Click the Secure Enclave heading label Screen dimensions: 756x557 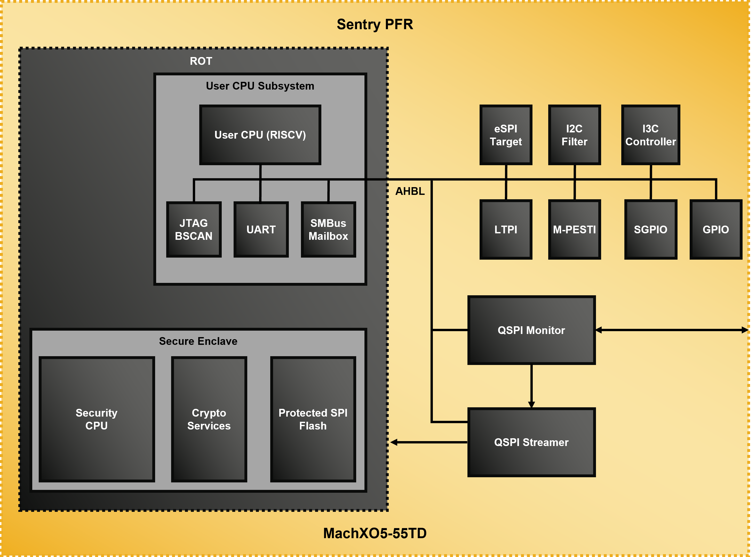click(x=198, y=341)
